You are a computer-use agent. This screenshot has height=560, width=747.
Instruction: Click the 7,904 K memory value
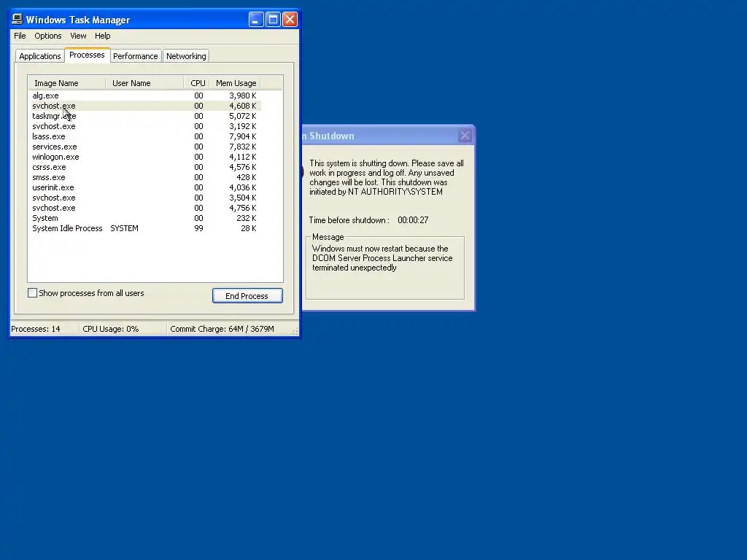[242, 136]
